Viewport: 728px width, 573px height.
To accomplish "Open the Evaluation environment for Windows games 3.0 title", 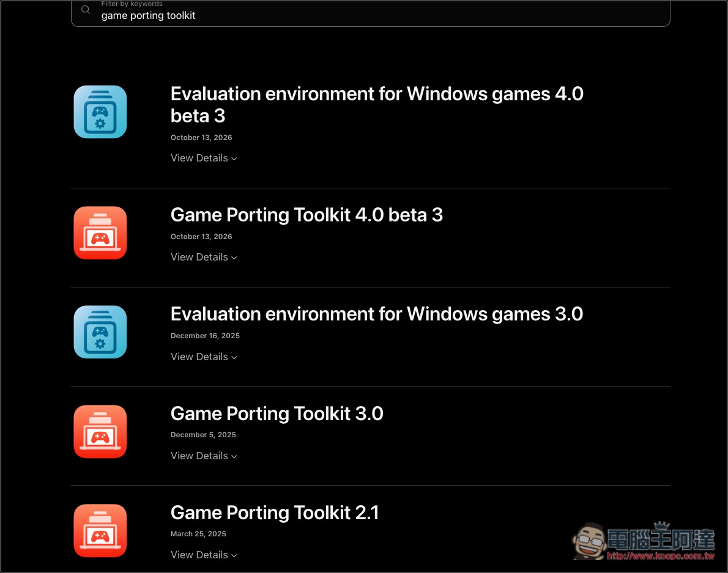I will [376, 314].
